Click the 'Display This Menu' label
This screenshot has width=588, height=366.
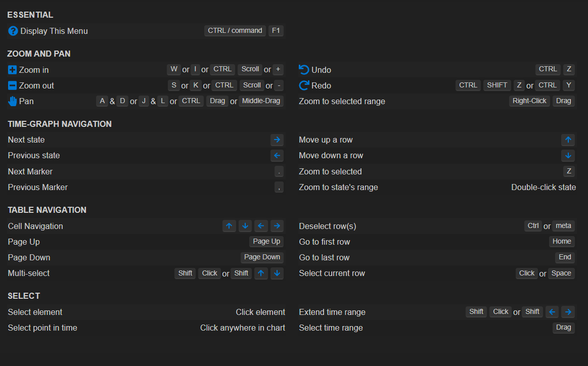(54, 31)
